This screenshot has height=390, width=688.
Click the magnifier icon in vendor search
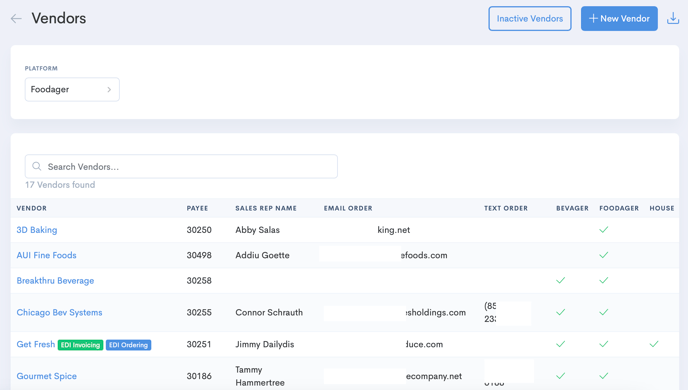37,166
